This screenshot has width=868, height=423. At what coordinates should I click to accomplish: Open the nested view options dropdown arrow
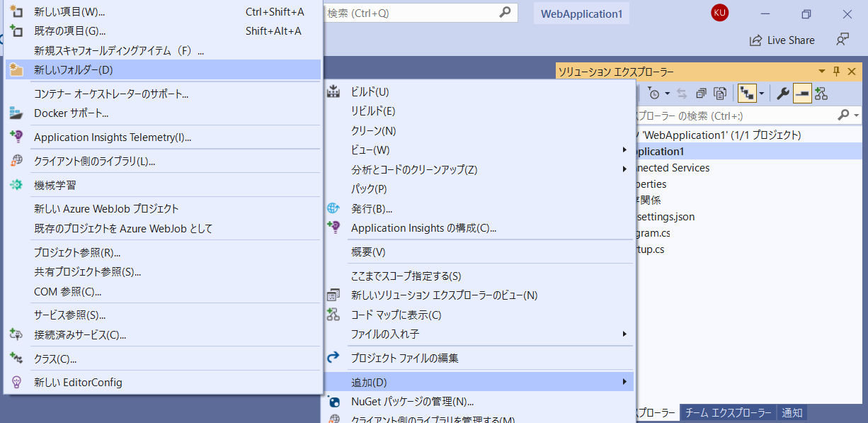click(x=761, y=94)
